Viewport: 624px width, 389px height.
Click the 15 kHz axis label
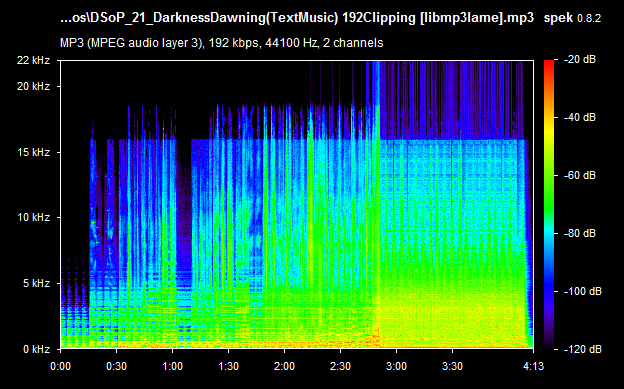33,152
